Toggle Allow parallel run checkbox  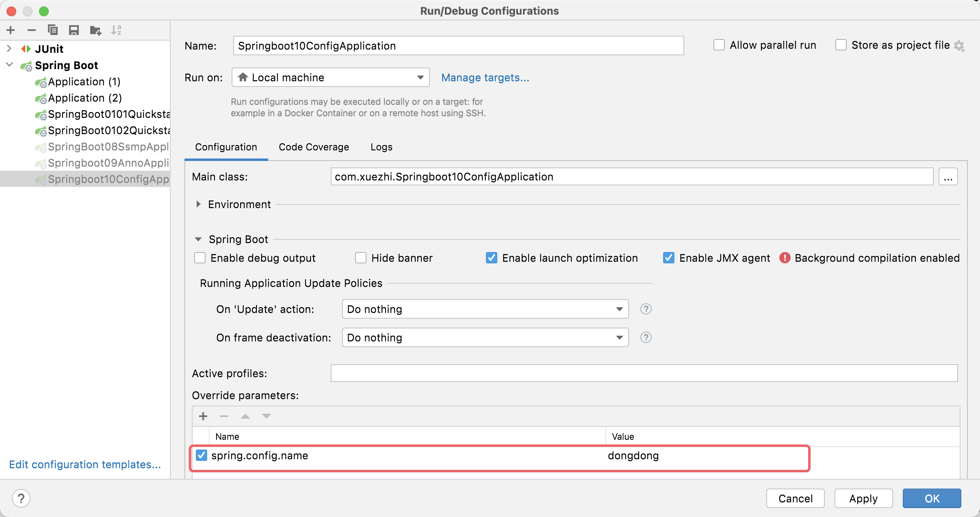tap(719, 45)
